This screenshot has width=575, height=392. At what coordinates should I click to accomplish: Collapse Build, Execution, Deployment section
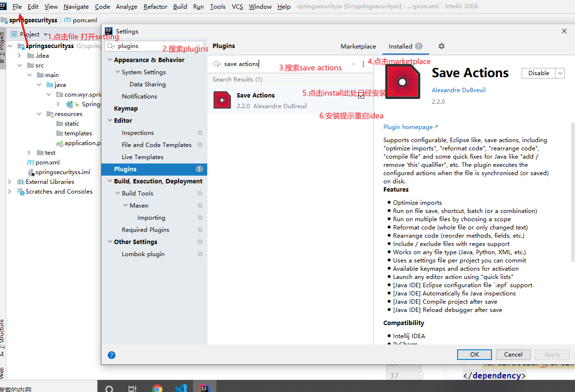point(110,181)
